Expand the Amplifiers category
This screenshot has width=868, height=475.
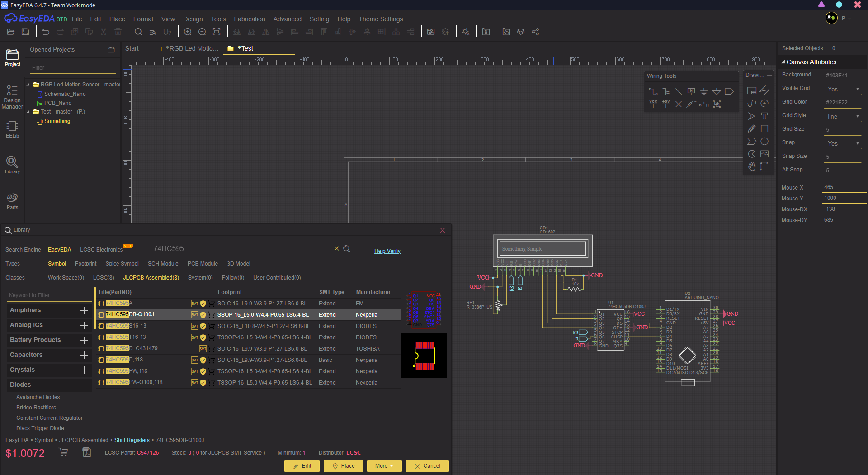[x=84, y=310]
